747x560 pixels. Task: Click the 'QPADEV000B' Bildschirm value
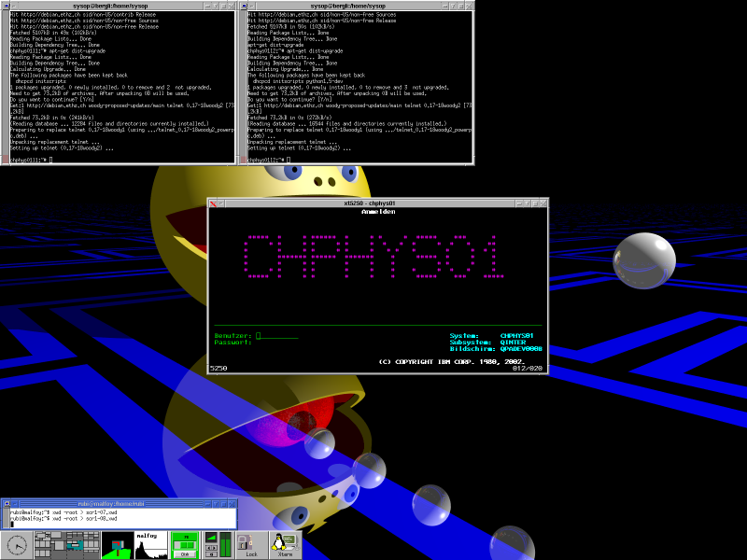pyautogui.click(x=521, y=349)
